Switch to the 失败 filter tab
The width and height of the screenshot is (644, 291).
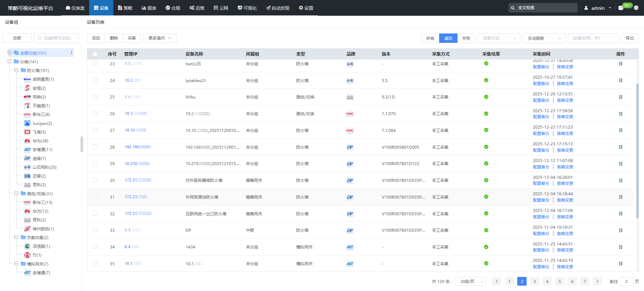466,39
